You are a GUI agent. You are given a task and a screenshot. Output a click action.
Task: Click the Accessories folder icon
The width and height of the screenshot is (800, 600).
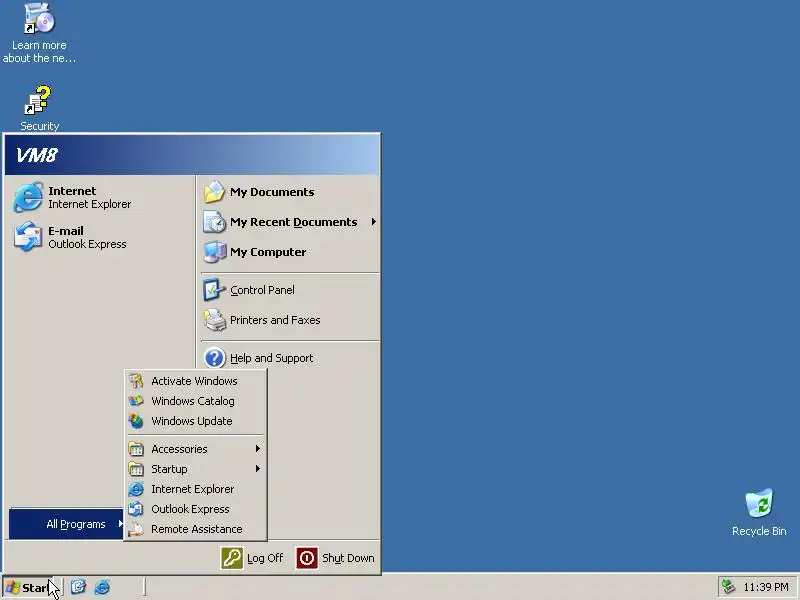pyautogui.click(x=136, y=449)
